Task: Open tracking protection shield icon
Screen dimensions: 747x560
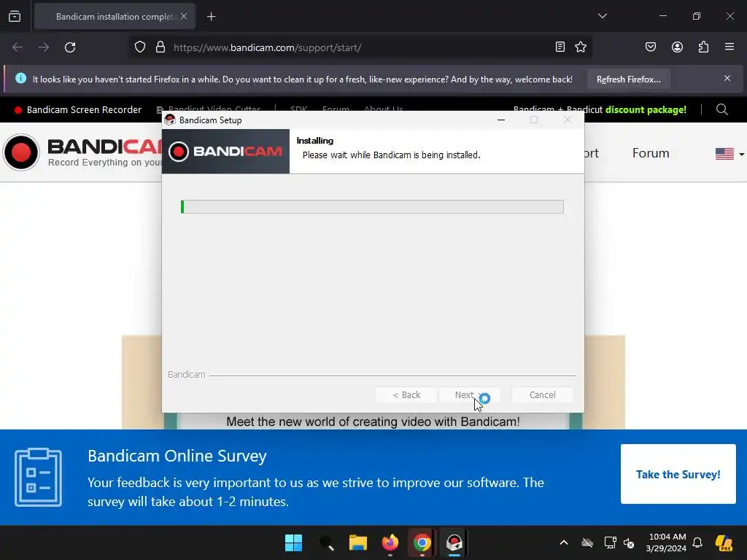Action: (140, 47)
